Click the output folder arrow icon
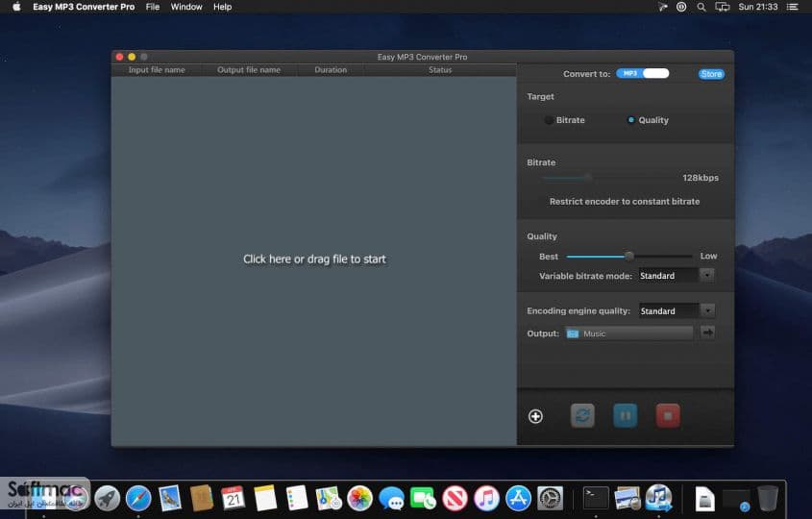812x519 pixels. click(x=707, y=332)
